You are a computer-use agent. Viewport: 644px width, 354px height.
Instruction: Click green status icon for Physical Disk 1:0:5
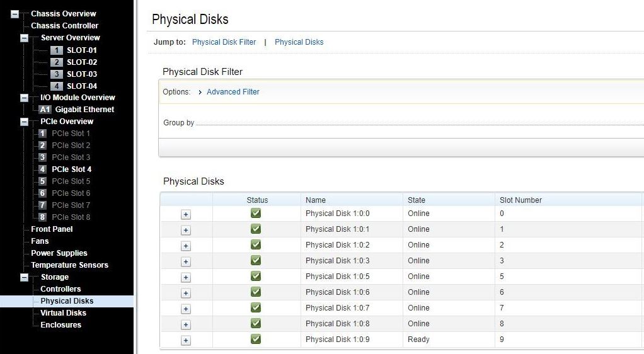click(256, 277)
